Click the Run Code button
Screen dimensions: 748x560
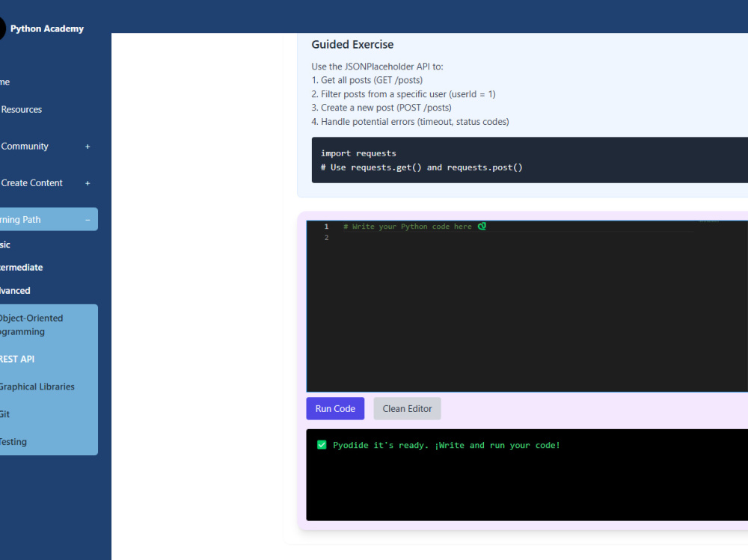coord(335,409)
